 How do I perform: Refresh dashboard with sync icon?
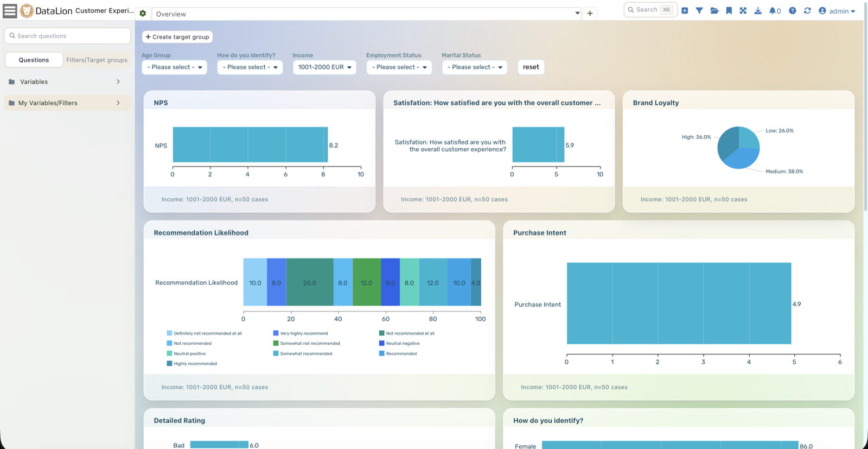click(x=807, y=10)
